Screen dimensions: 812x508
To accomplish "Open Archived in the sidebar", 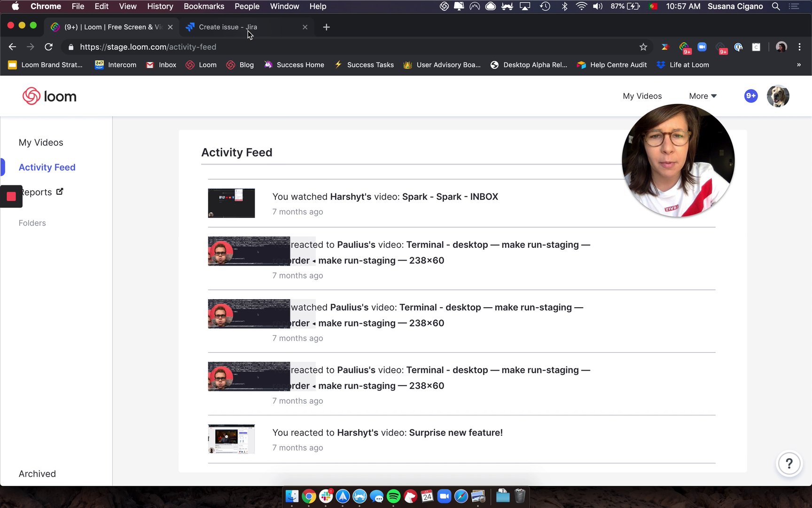I will point(37,474).
